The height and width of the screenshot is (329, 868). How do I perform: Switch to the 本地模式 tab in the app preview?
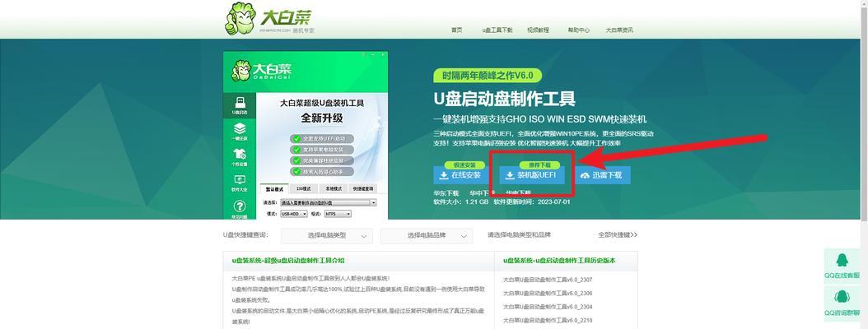tap(334, 188)
